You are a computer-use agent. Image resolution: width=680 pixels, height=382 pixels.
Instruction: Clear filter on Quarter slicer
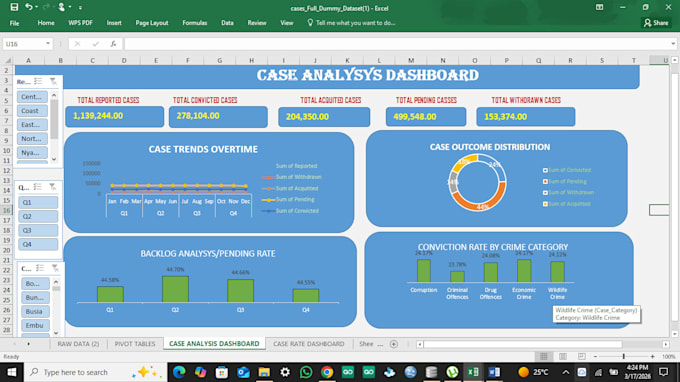click(x=52, y=187)
